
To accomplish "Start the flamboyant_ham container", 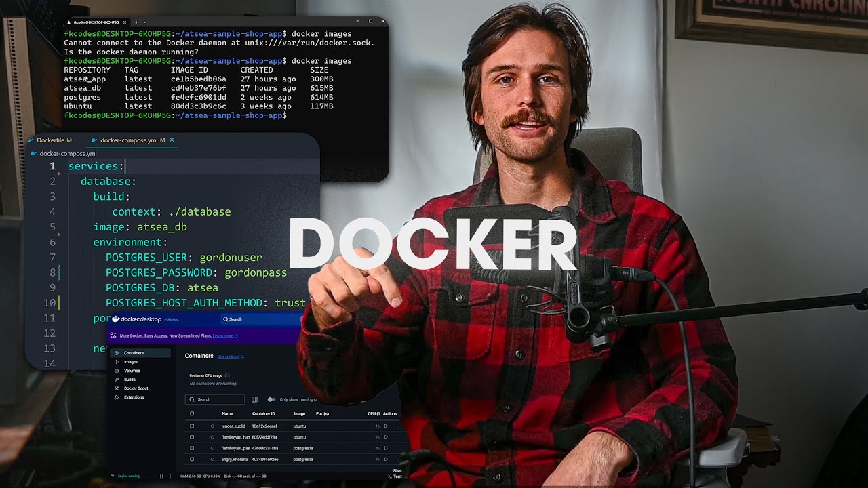I will coord(386,437).
